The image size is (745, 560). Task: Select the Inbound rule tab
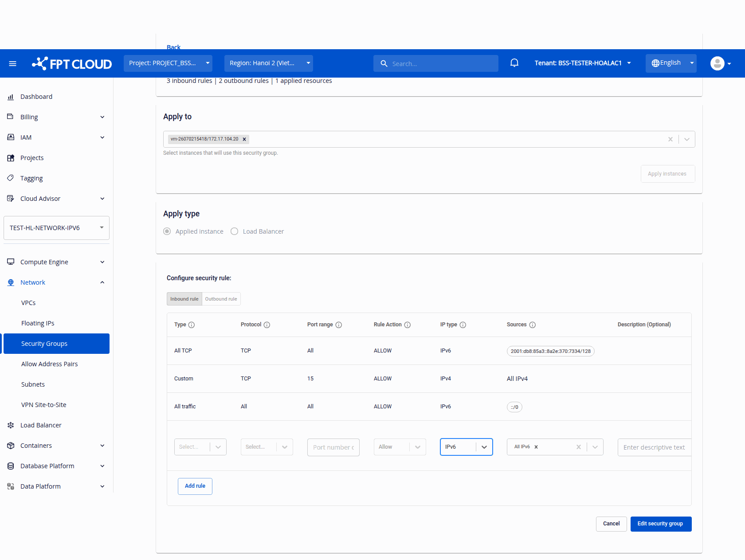pos(184,299)
